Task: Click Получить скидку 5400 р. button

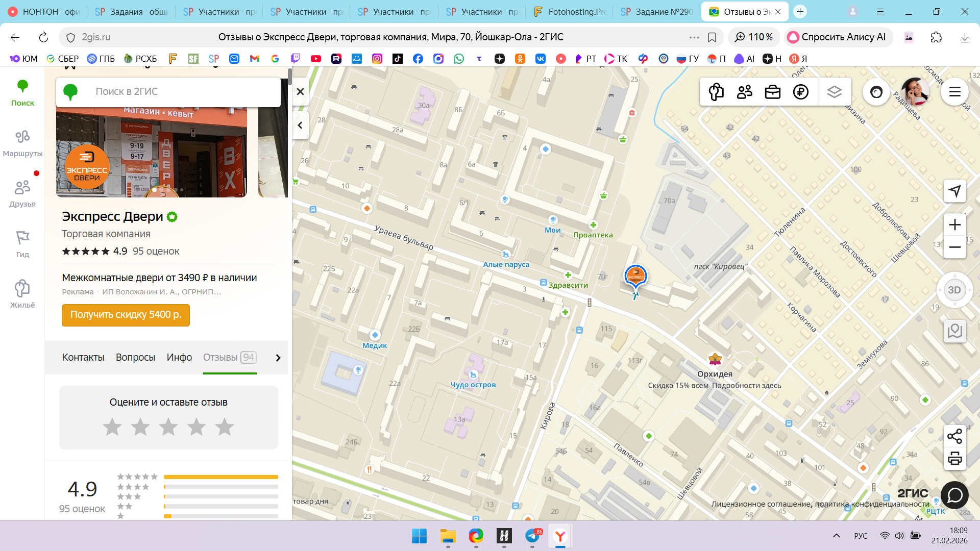Action: pyautogui.click(x=126, y=315)
